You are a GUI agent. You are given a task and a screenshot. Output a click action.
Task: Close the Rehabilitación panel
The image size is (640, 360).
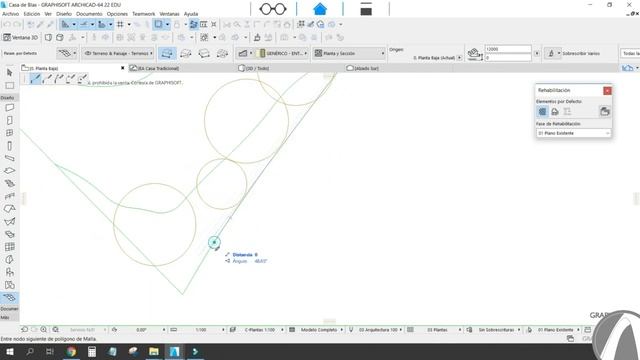click(x=607, y=90)
